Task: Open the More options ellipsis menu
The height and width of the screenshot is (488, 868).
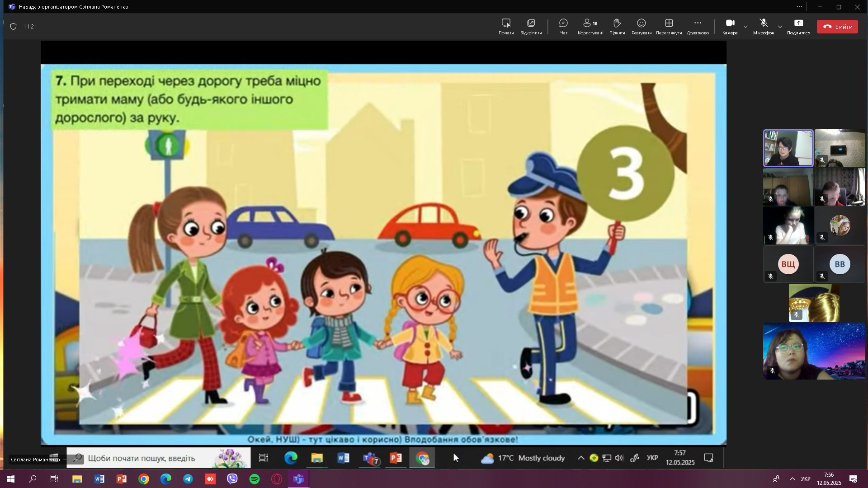Action: 697,26
